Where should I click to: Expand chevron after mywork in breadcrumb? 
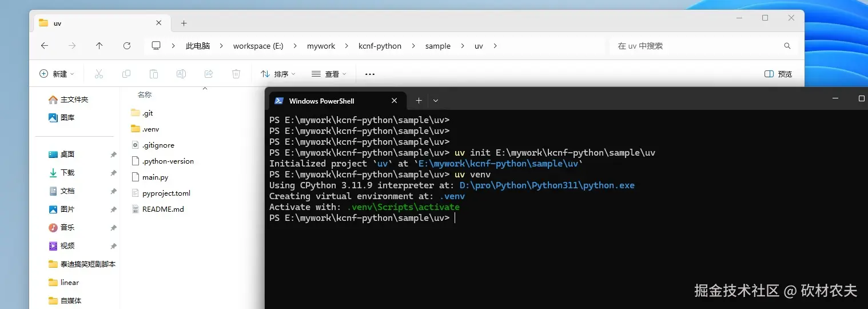point(347,46)
